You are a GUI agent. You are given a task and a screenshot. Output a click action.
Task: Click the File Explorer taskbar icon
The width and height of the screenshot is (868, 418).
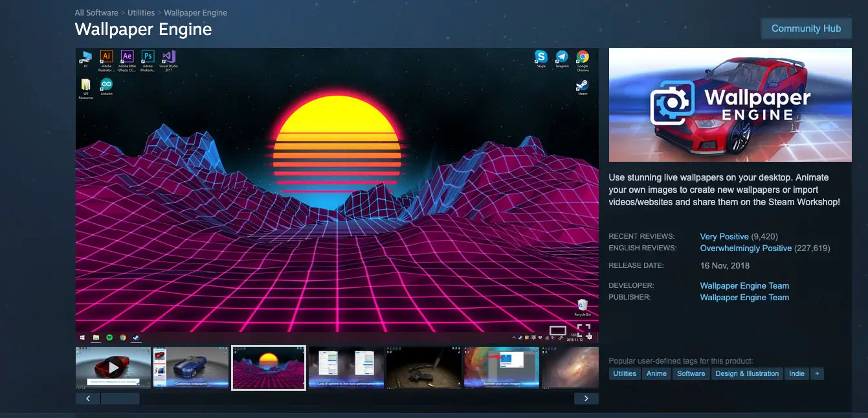pos(96,337)
